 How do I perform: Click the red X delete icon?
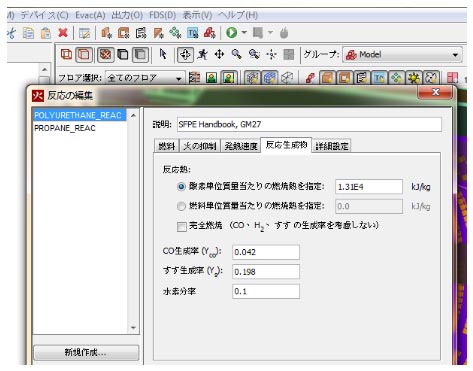pos(63,33)
